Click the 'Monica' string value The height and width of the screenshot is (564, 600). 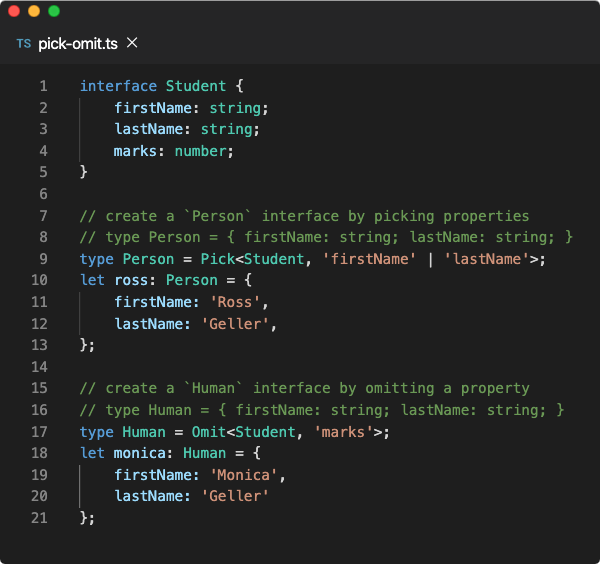point(243,475)
